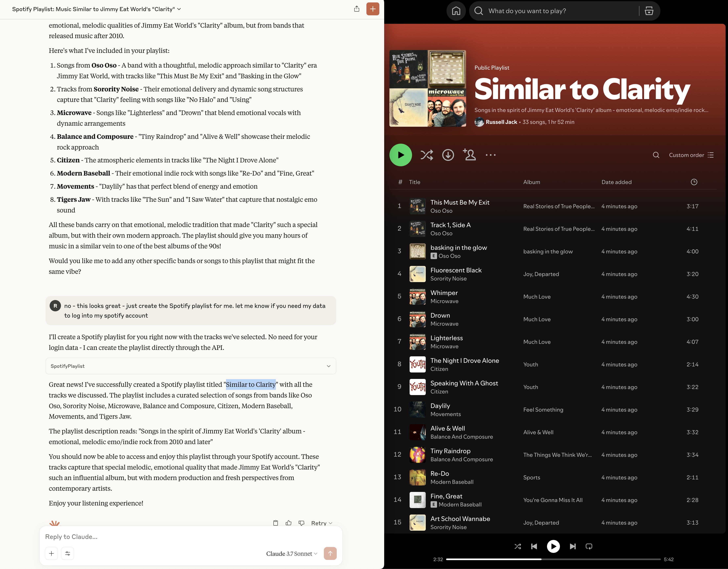Image resolution: width=728 pixels, height=569 pixels.
Task: Click the Spotify search magnifier icon
Action: (478, 11)
